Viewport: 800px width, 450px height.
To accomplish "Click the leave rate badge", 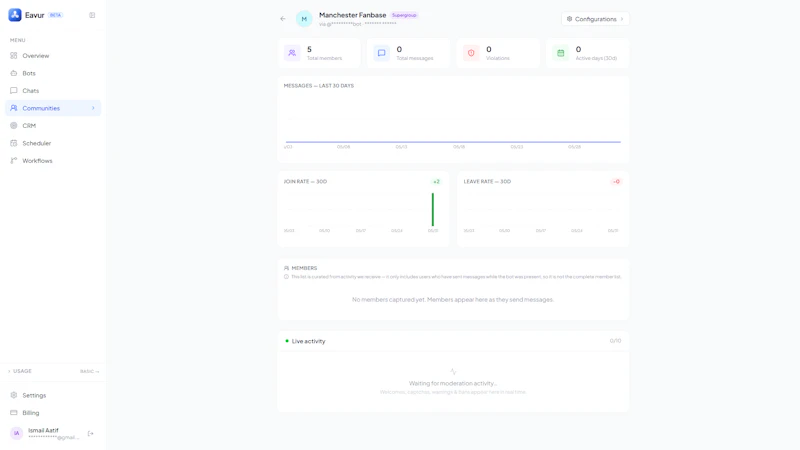I will tap(616, 182).
